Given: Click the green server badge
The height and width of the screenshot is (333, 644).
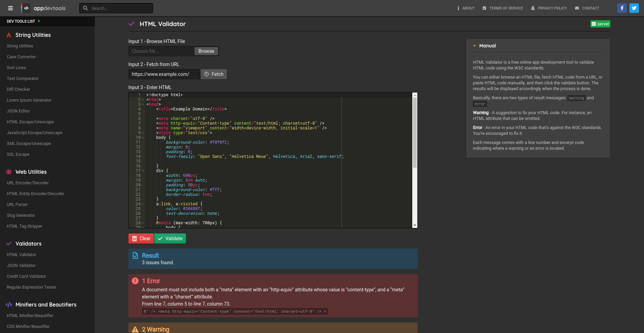Looking at the screenshot, I should tap(600, 24).
